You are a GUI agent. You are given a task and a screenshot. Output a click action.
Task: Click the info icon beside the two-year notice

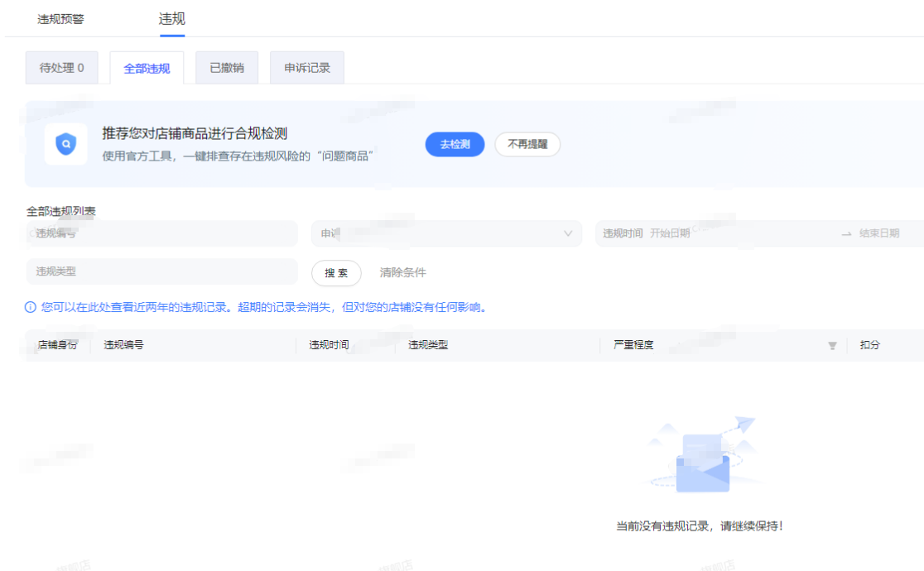click(31, 308)
